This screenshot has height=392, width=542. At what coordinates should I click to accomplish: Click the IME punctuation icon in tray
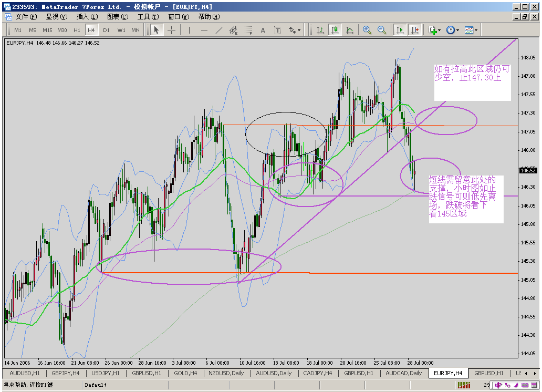pos(507,385)
